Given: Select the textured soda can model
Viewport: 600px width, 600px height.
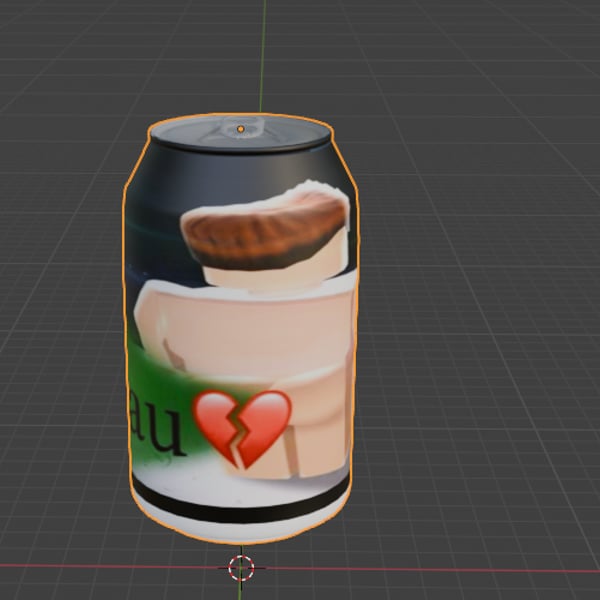Looking at the screenshot, I should pos(240,329).
